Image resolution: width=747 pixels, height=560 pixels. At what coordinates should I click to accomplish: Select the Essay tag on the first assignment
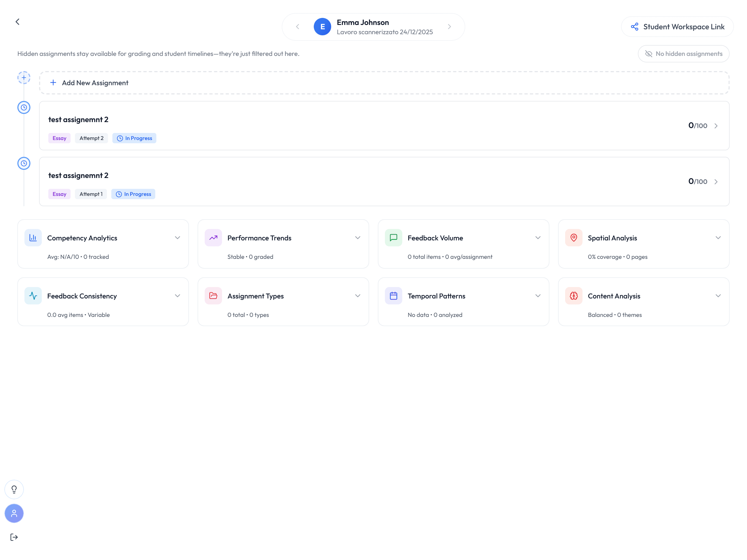pyautogui.click(x=59, y=138)
